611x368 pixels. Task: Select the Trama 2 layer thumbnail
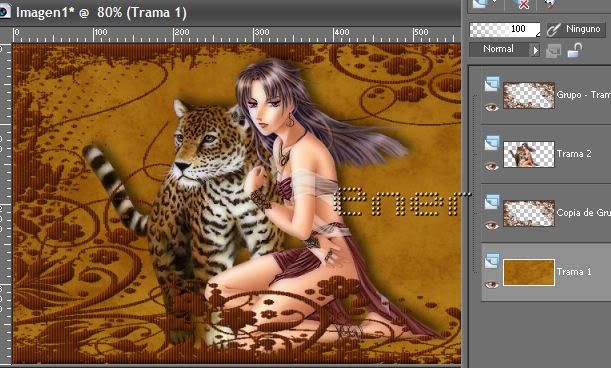pyautogui.click(x=529, y=154)
